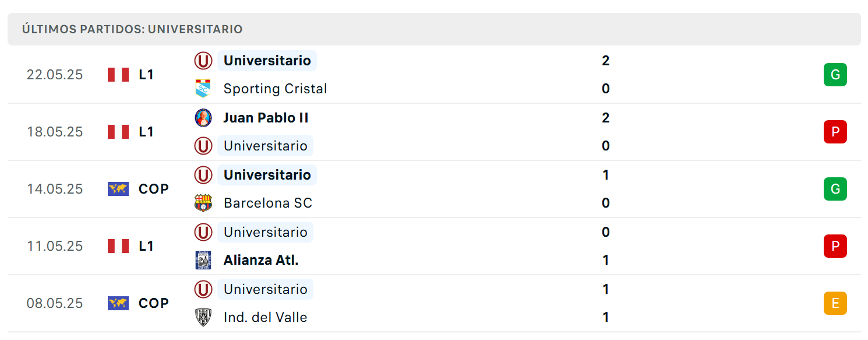This screenshot has width=868, height=340.
Task: Click world map icon for 14.05.25 COP match
Action: pyautogui.click(x=118, y=189)
